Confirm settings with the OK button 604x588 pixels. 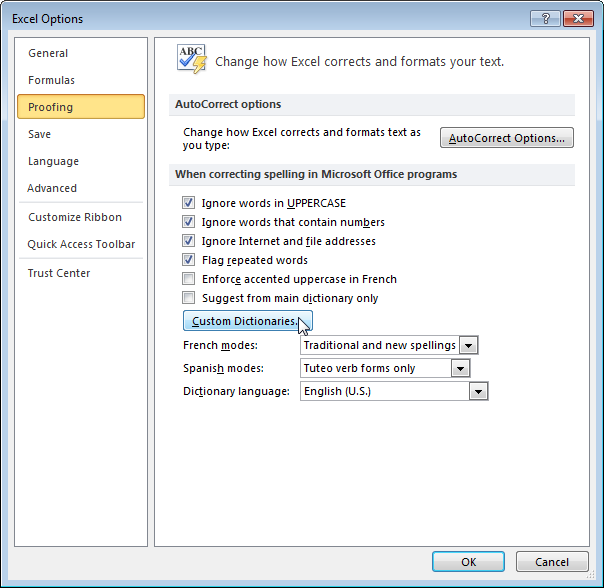[x=468, y=562]
